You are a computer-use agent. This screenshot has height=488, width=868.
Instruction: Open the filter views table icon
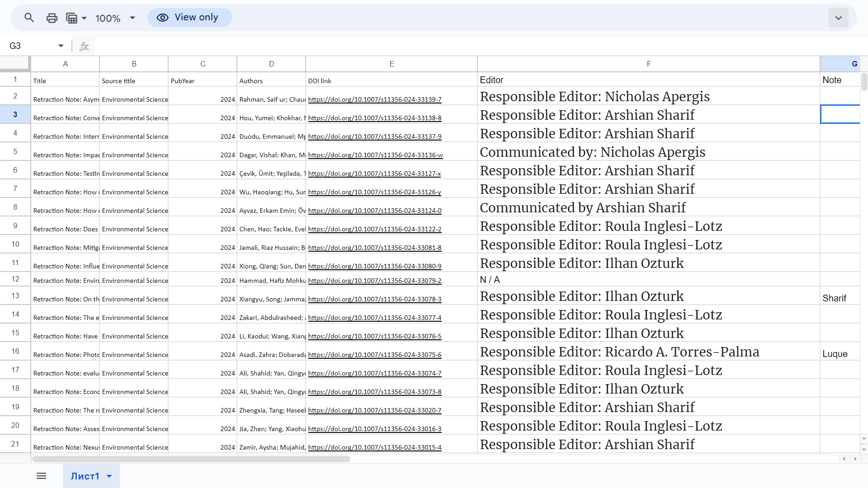pos(72,18)
